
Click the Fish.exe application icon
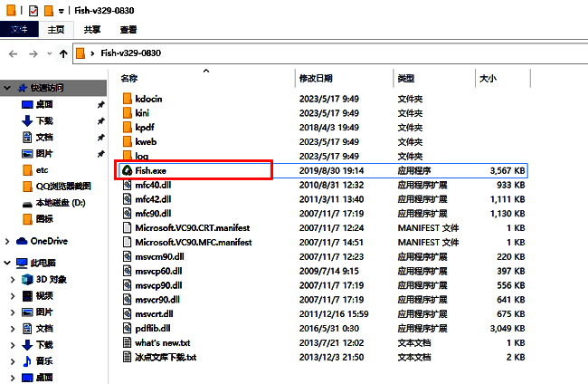[x=128, y=170]
